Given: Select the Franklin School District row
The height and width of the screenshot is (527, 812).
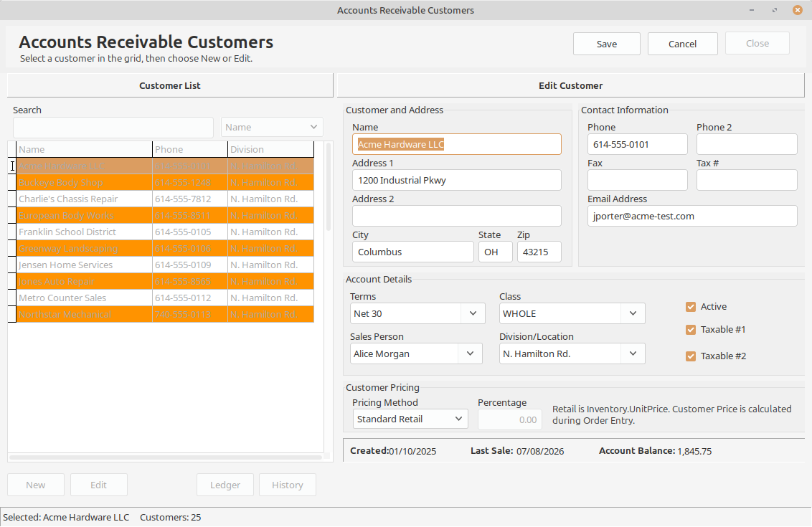Looking at the screenshot, I should point(165,232).
